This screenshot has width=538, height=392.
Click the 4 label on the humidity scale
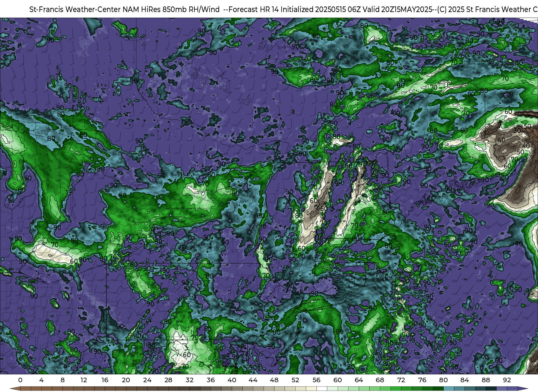pos(41,380)
